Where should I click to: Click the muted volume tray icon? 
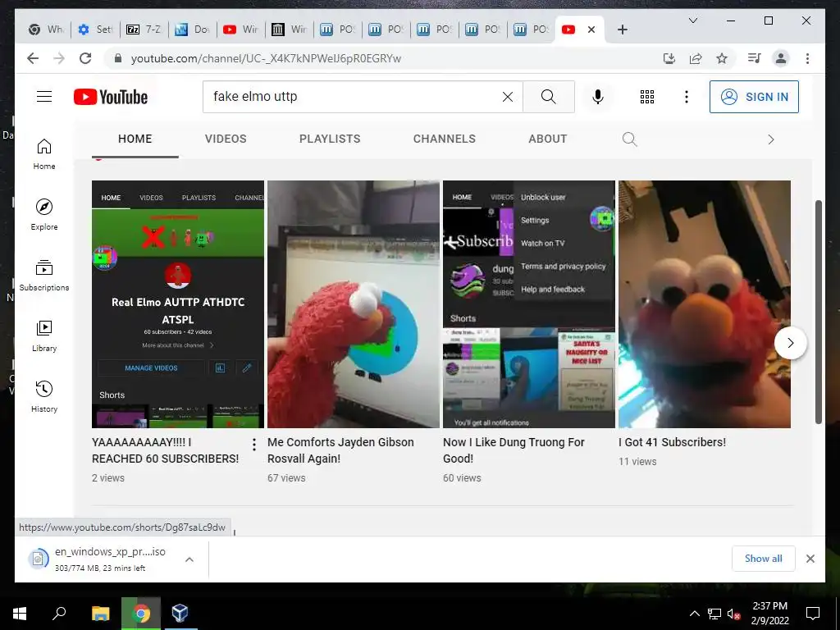click(x=734, y=614)
